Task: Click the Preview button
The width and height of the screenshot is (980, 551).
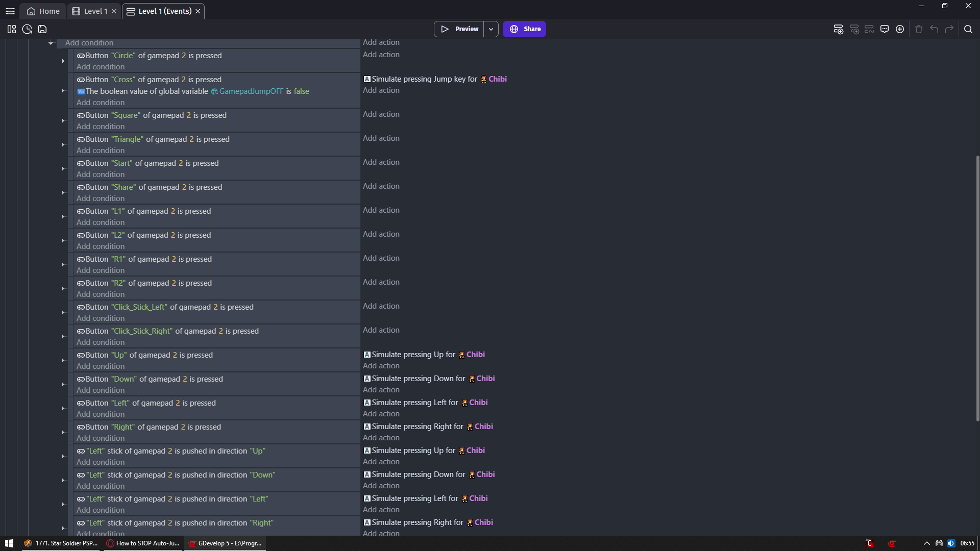Action: tap(459, 29)
